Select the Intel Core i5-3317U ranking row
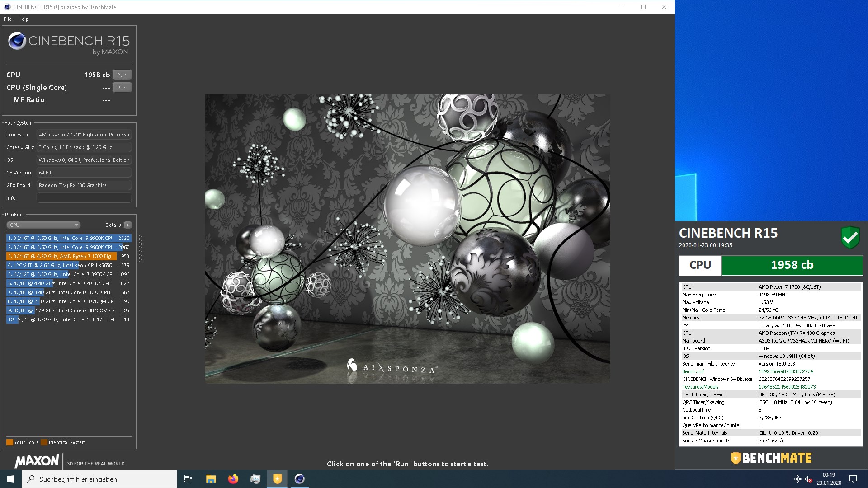The width and height of the screenshot is (868, 488). (x=69, y=319)
